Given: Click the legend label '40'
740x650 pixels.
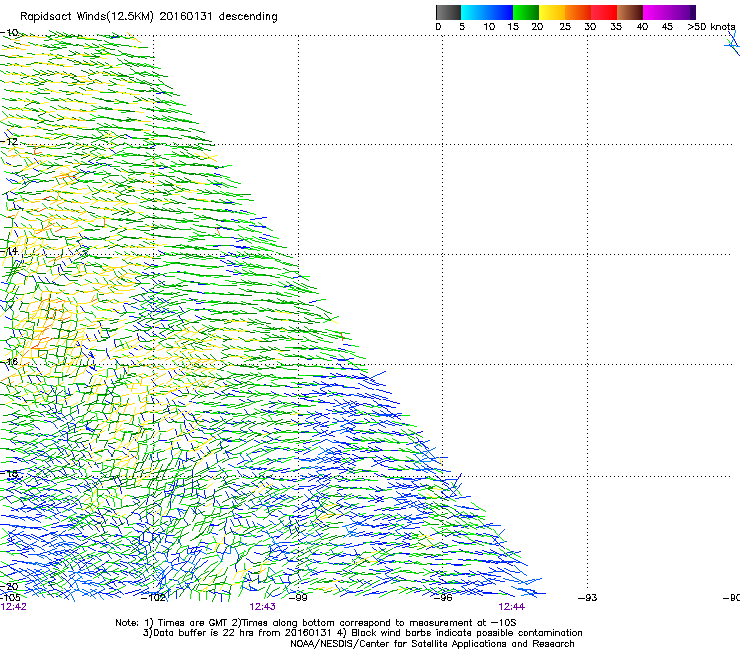Looking at the screenshot, I should (x=642, y=27).
